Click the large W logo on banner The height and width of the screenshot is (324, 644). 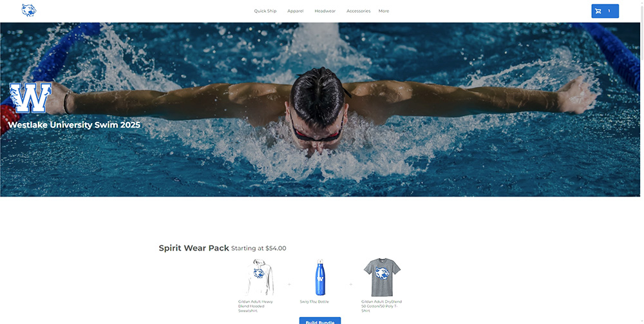pos(31,98)
